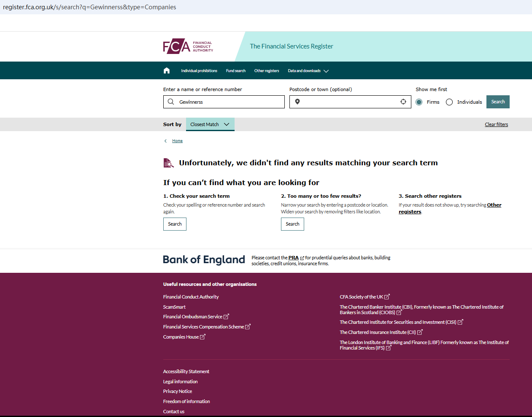Click the Bank of England logo

[x=204, y=260]
